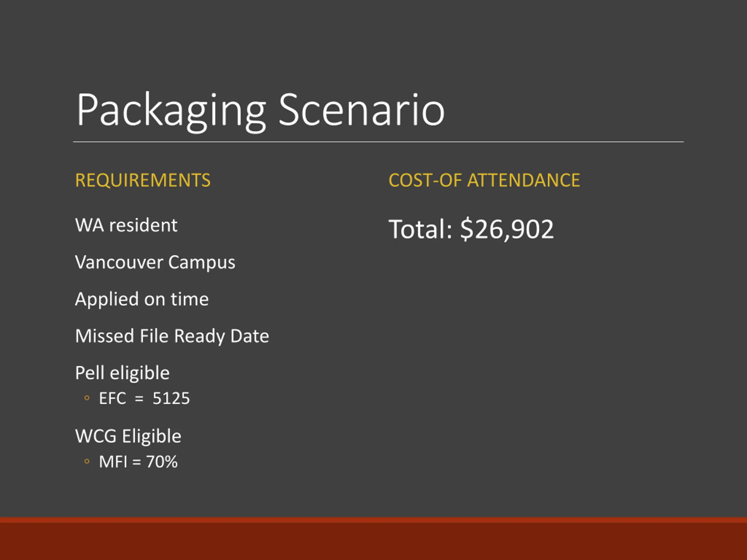The image size is (747, 560).
Task: Click the Packaging Scenario slide title
Action: tap(260, 111)
